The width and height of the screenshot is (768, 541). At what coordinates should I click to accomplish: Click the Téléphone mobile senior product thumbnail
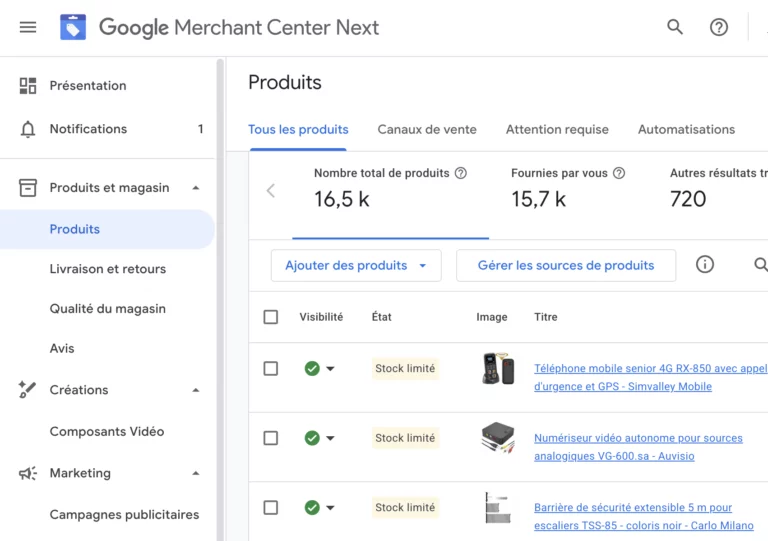(x=498, y=369)
